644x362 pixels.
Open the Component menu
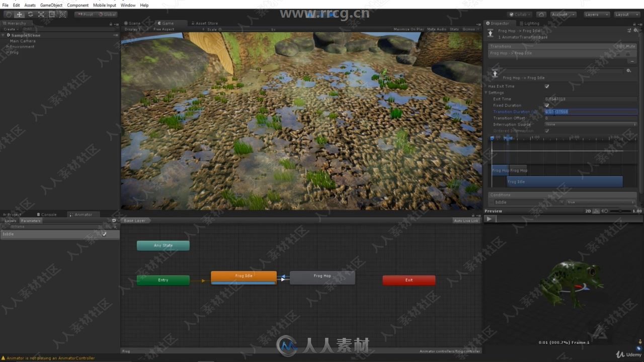[x=78, y=5]
